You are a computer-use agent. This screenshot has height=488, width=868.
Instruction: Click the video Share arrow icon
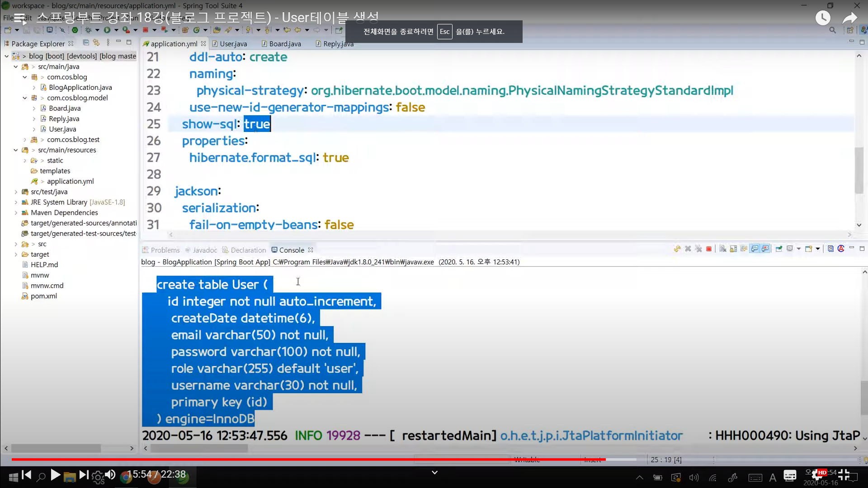[849, 18]
